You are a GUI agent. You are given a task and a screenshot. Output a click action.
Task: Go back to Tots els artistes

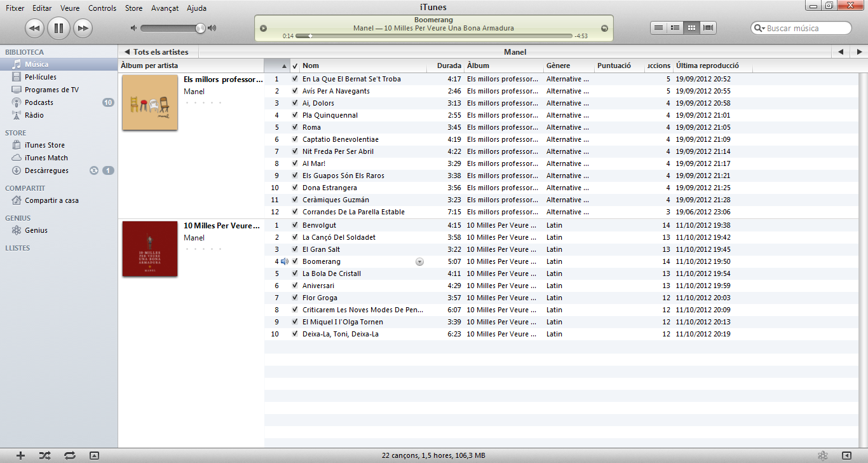158,52
